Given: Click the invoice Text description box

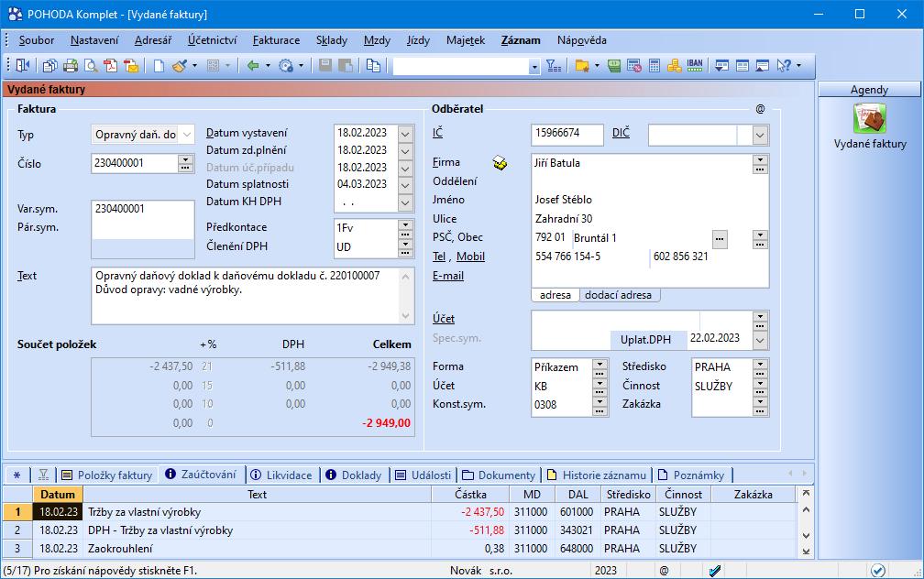Looking at the screenshot, I should [x=253, y=296].
